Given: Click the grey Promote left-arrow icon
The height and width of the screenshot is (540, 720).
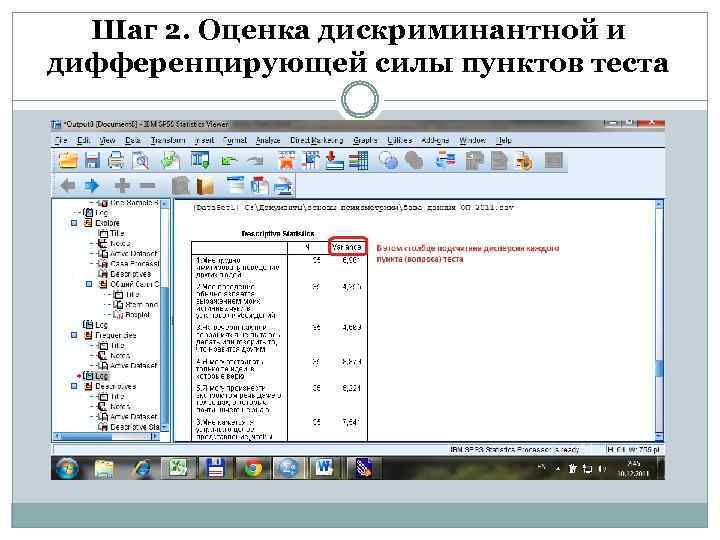Looking at the screenshot, I should pyautogui.click(x=68, y=186).
